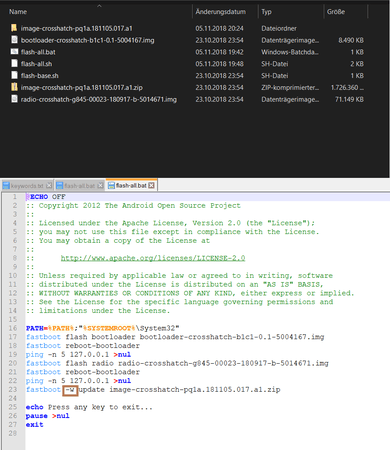This screenshot has height=450, width=390.
Task: Select the active flash-all.bat tab
Action: [x=132, y=185]
